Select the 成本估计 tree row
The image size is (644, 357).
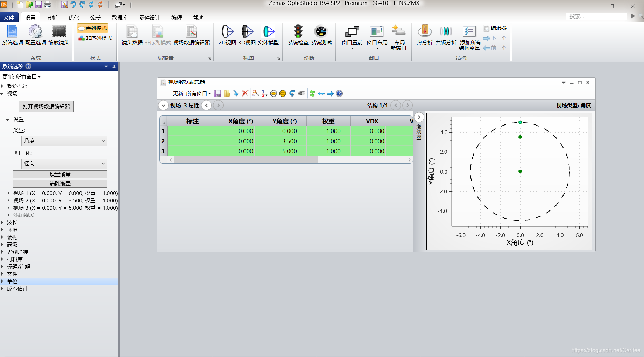(x=59, y=288)
